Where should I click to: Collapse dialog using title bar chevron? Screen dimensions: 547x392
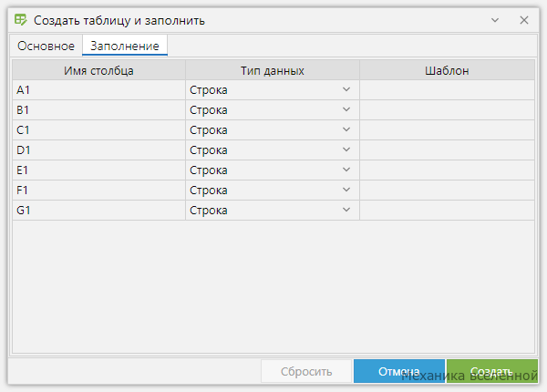(495, 20)
